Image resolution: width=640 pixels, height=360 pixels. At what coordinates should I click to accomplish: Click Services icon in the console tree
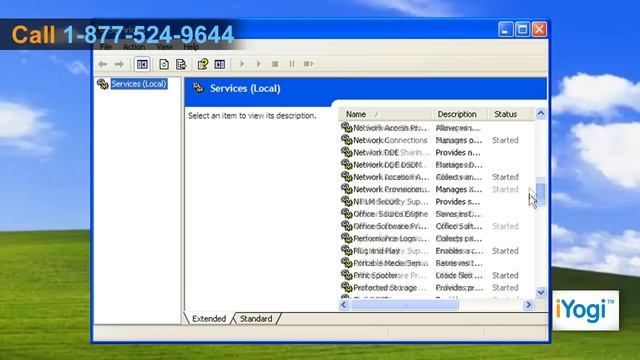pyautogui.click(x=103, y=84)
